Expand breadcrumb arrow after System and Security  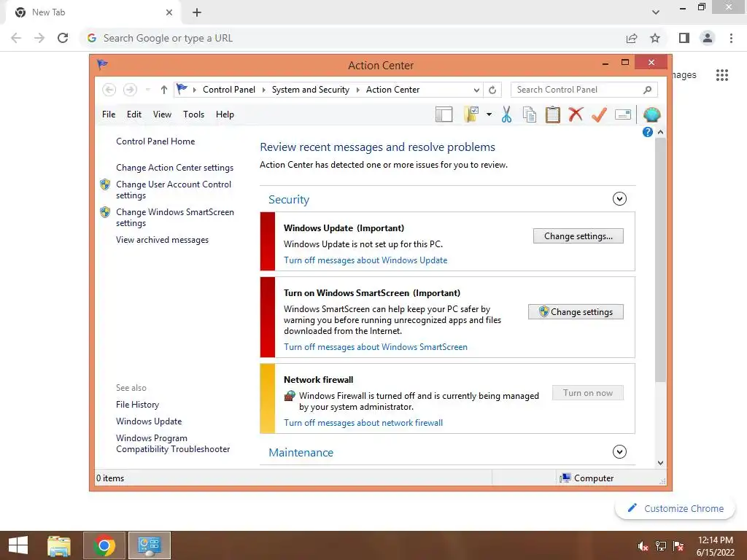click(357, 90)
